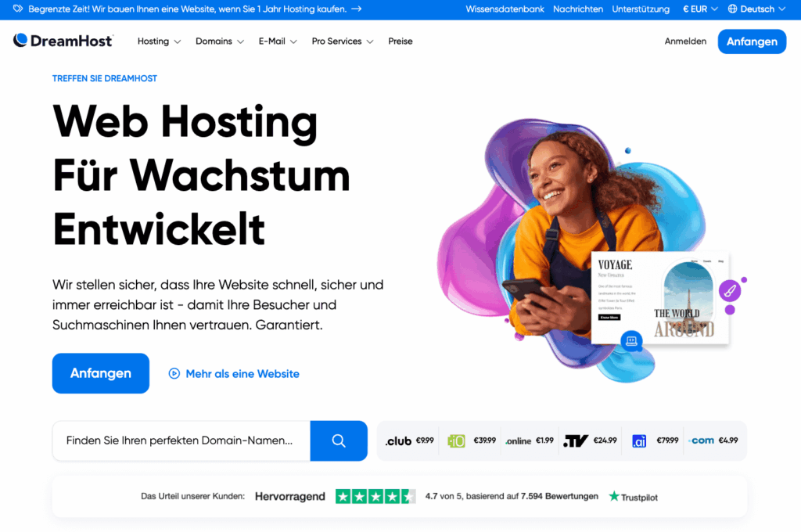The height and width of the screenshot is (532, 801).
Task: Click the magnifier search domain button
Action: coord(338,440)
